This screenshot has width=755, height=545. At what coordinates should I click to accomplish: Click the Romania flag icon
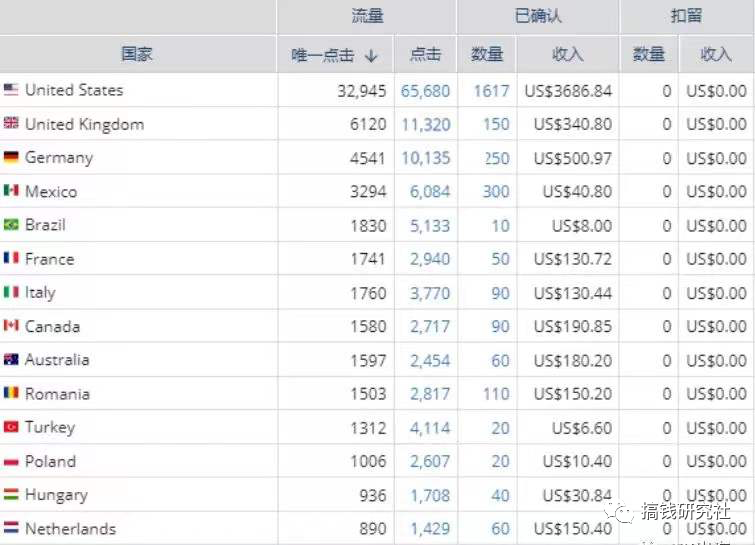tap(11, 393)
